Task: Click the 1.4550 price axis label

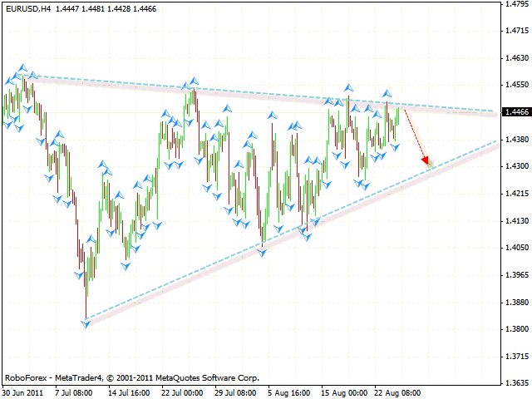Action: [517, 85]
